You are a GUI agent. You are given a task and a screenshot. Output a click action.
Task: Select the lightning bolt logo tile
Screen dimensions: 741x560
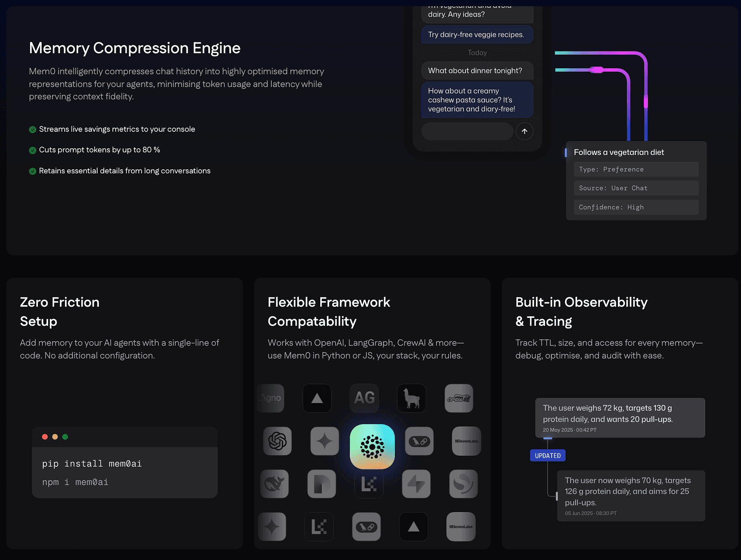click(416, 484)
